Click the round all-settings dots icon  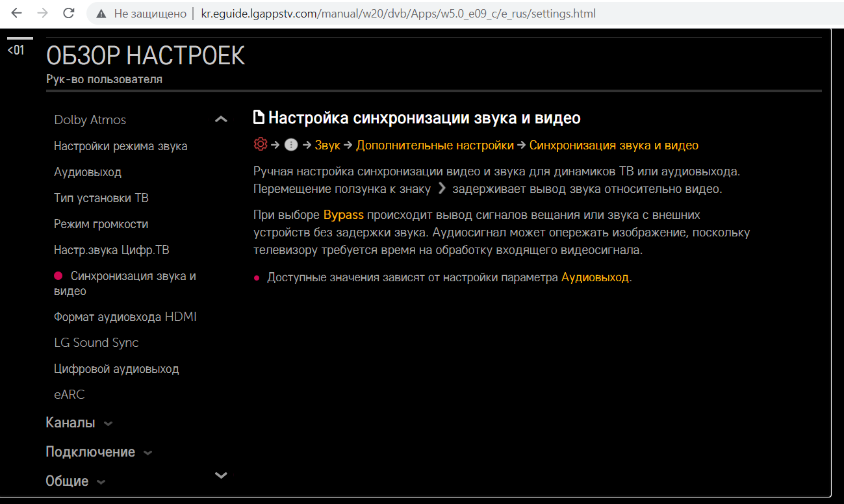[x=291, y=145]
